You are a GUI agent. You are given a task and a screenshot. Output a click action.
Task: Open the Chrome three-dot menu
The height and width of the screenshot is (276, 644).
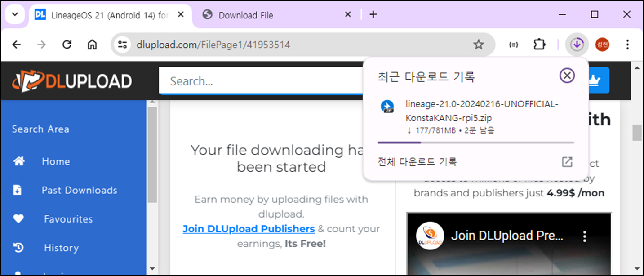tap(628, 45)
